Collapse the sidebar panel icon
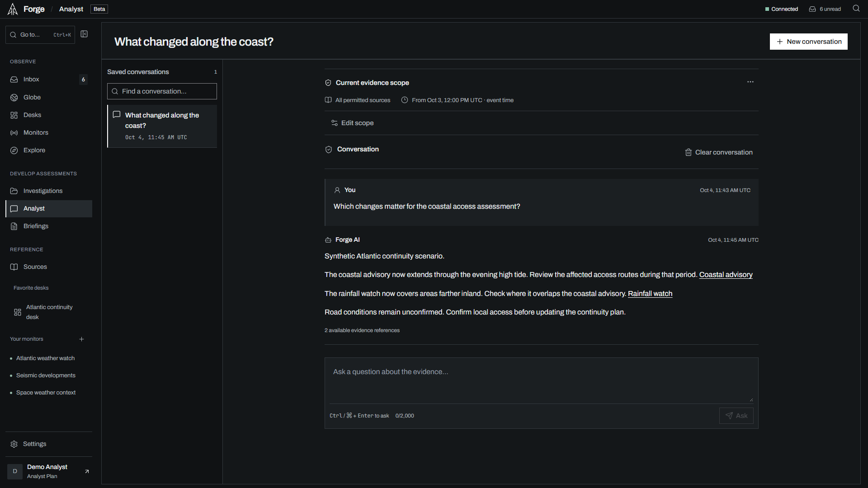Screen dimensions: 868x488 point(84,34)
